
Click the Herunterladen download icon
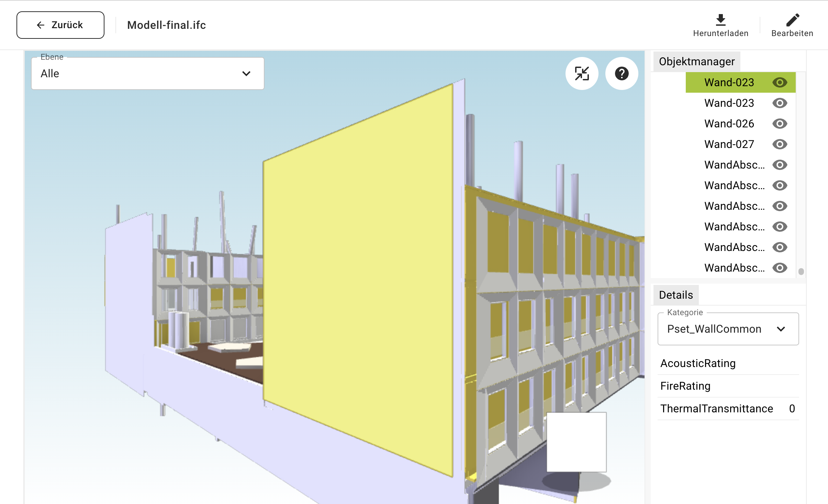point(720,20)
